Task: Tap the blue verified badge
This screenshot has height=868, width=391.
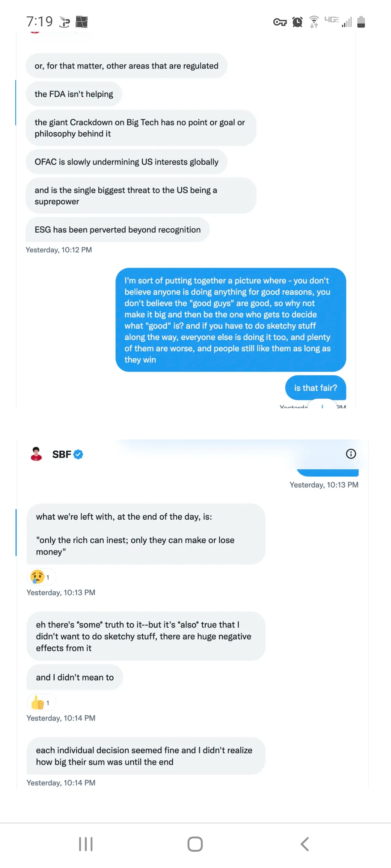Action: [78, 454]
